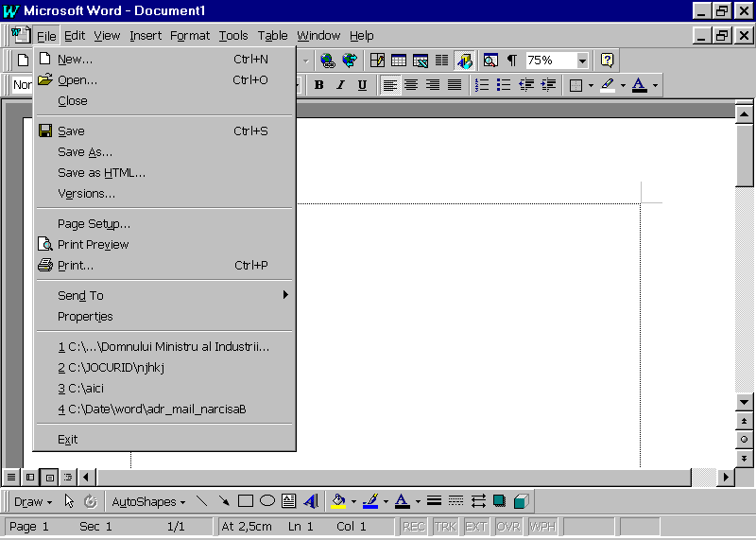Click the 3-D effect cube icon
The image size is (756, 540).
pos(522,501)
